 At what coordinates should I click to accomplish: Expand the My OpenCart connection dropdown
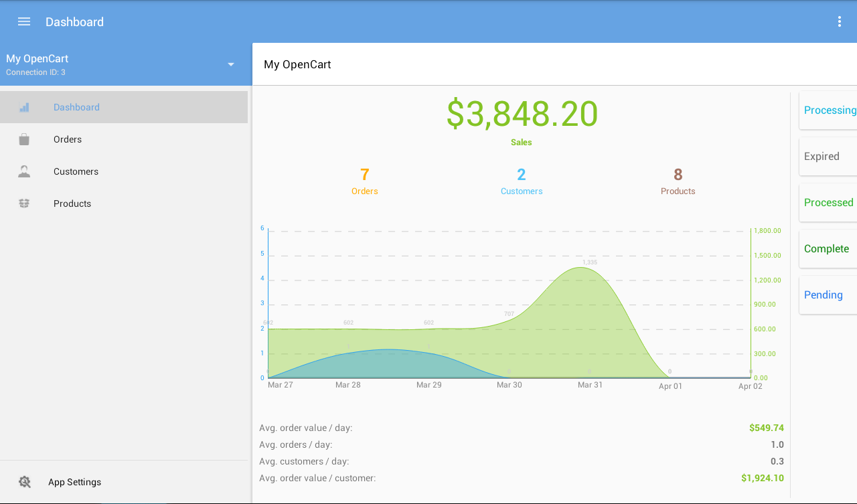tap(231, 64)
